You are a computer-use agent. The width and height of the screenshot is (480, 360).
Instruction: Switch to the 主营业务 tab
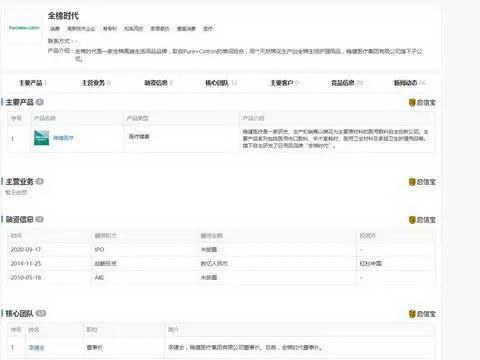coord(96,83)
